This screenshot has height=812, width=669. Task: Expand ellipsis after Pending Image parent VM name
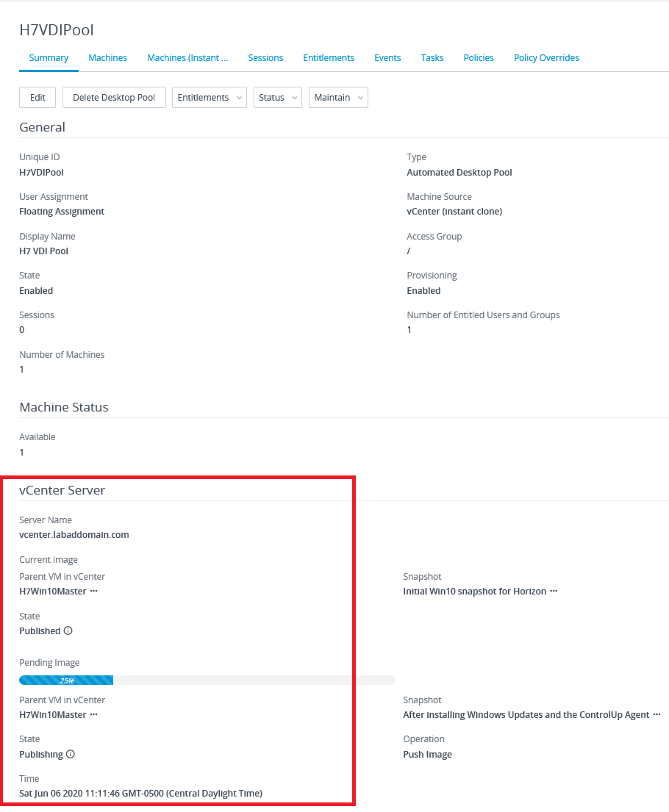pos(93,715)
